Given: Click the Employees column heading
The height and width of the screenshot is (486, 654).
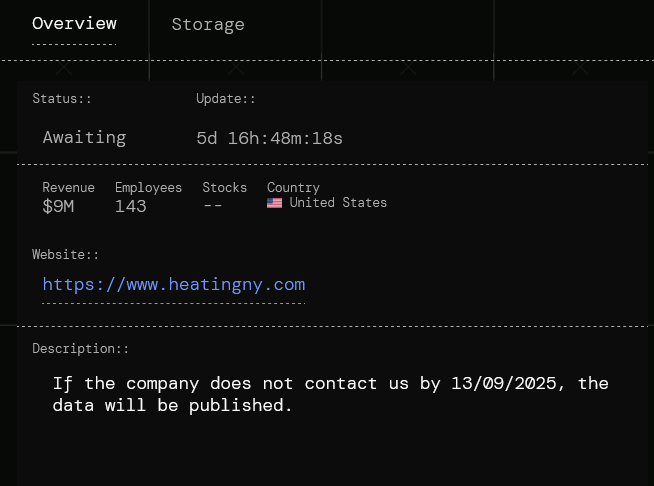Looking at the screenshot, I should coord(148,187).
